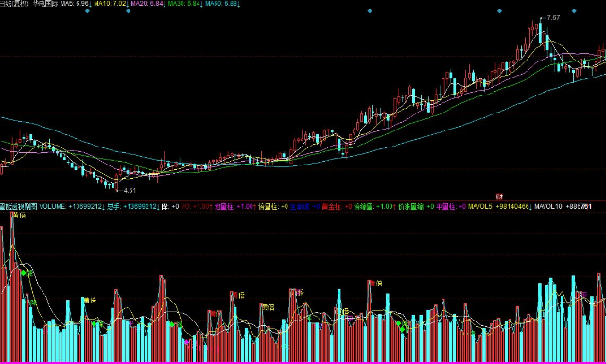Image resolution: width=606 pixels, height=364 pixels.
Task: Click the 7.67 high price label
Action: click(553, 17)
